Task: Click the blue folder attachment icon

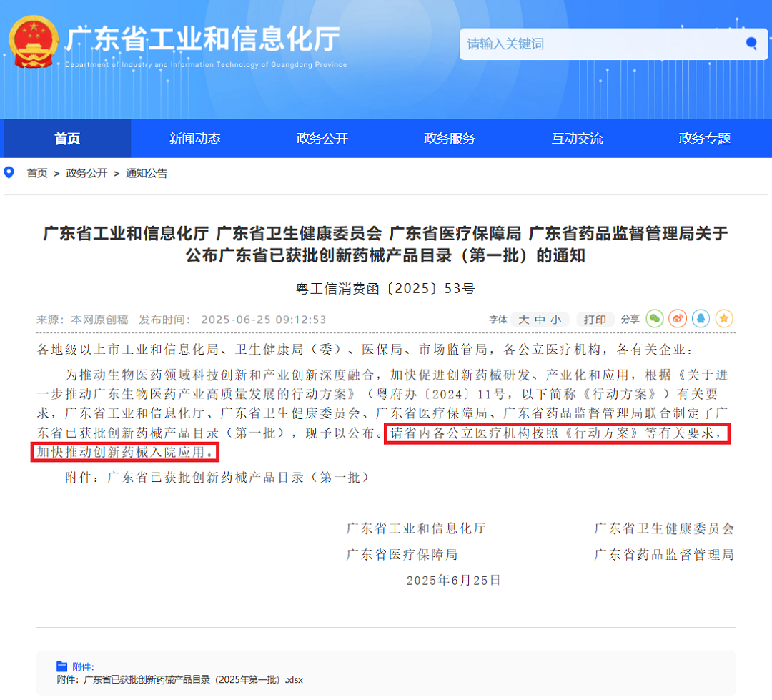Action: coord(61,666)
